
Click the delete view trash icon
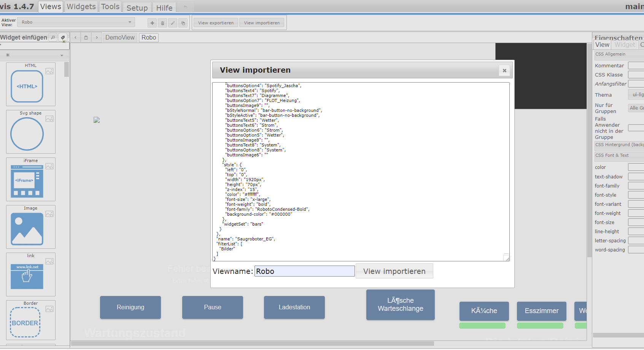coord(162,23)
